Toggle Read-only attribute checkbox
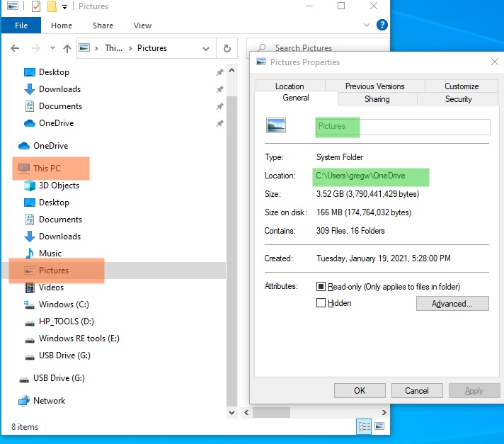The height and width of the screenshot is (444, 504). pos(321,286)
